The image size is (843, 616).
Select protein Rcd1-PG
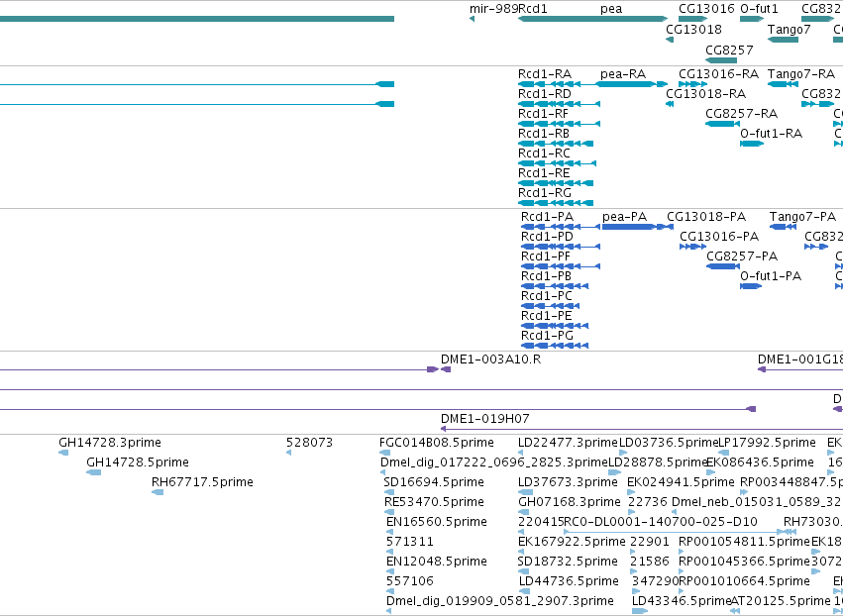pyautogui.click(x=547, y=337)
